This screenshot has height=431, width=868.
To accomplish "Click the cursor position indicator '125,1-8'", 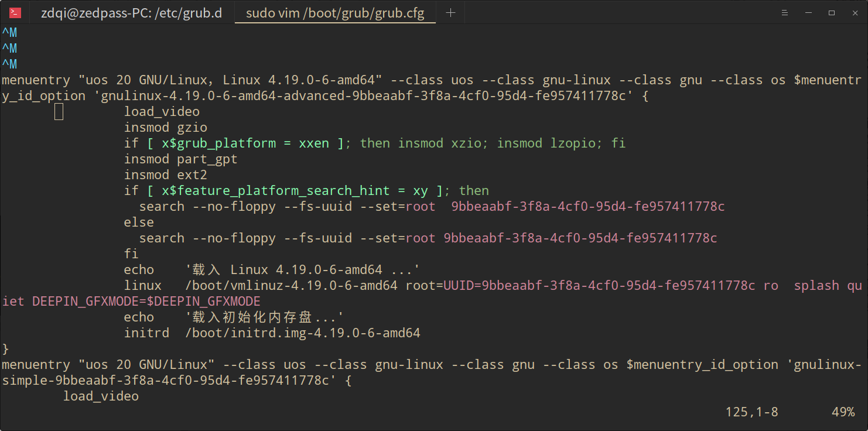I will 751,412.
